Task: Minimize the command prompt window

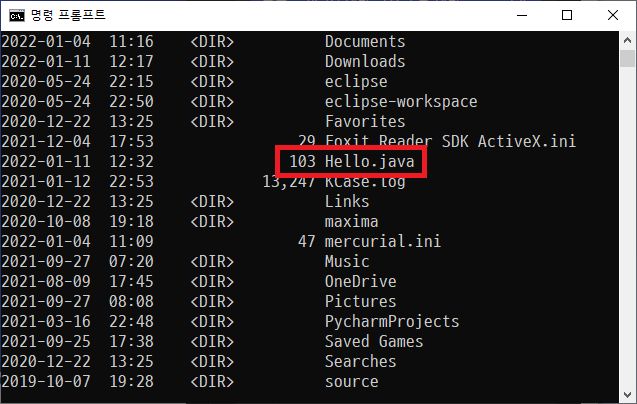Action: [522, 15]
